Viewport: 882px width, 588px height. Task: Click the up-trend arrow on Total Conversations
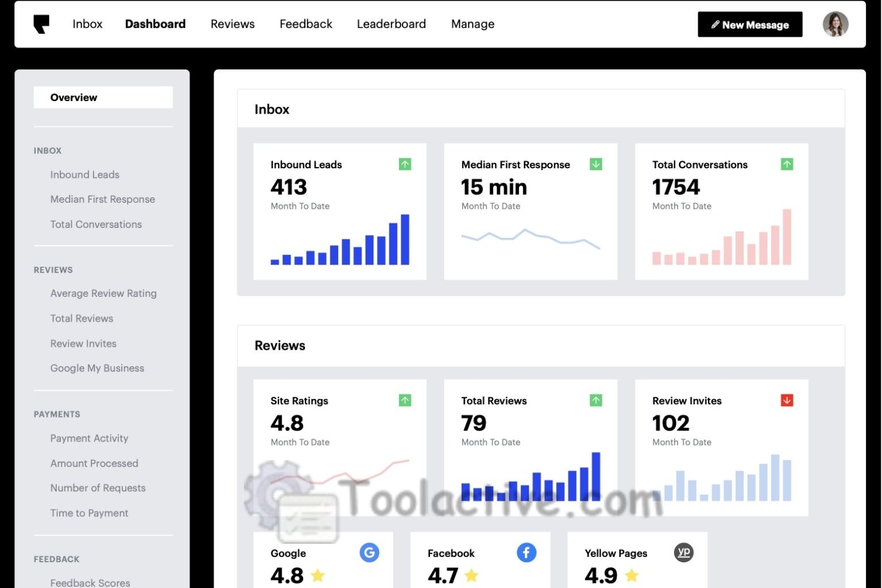coord(787,164)
